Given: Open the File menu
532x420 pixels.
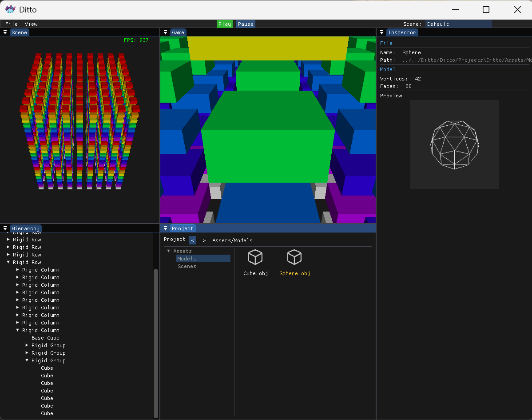Looking at the screenshot, I should [x=11, y=24].
